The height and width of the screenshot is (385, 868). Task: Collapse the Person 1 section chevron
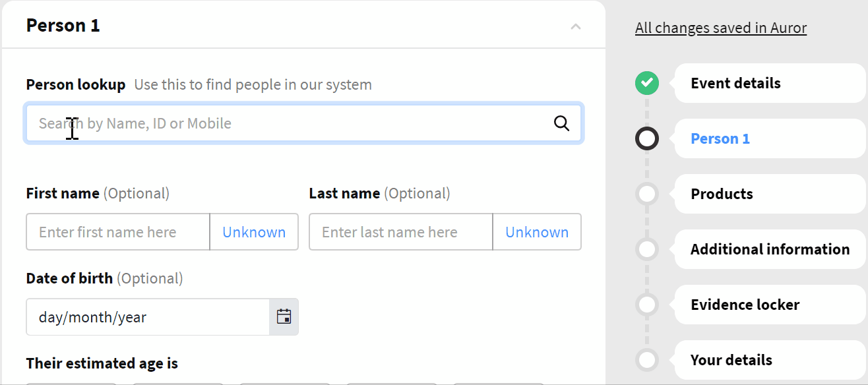click(x=576, y=26)
